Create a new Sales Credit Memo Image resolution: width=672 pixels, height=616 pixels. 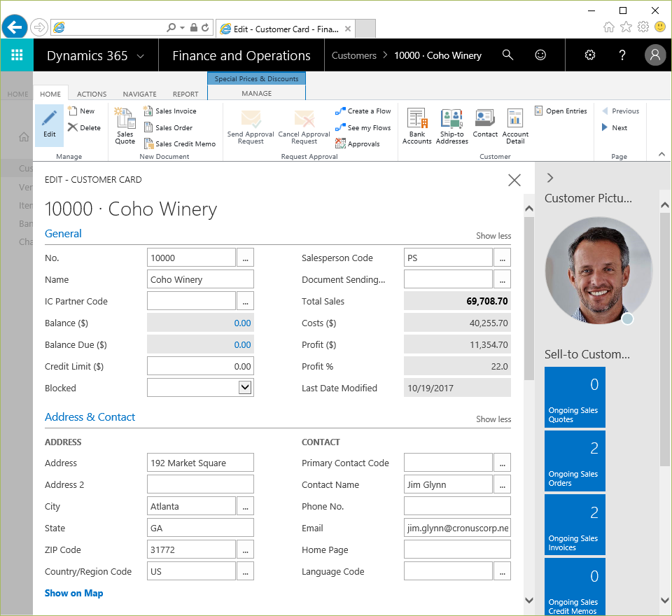click(x=180, y=144)
